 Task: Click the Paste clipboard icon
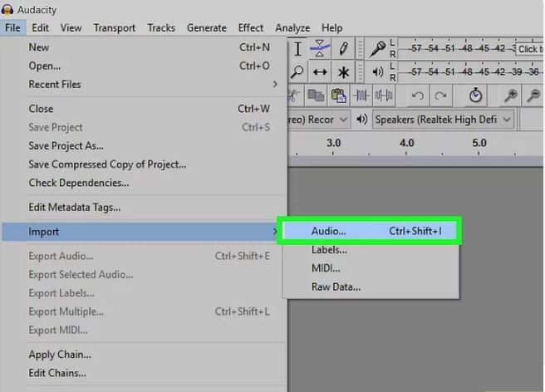pos(338,96)
